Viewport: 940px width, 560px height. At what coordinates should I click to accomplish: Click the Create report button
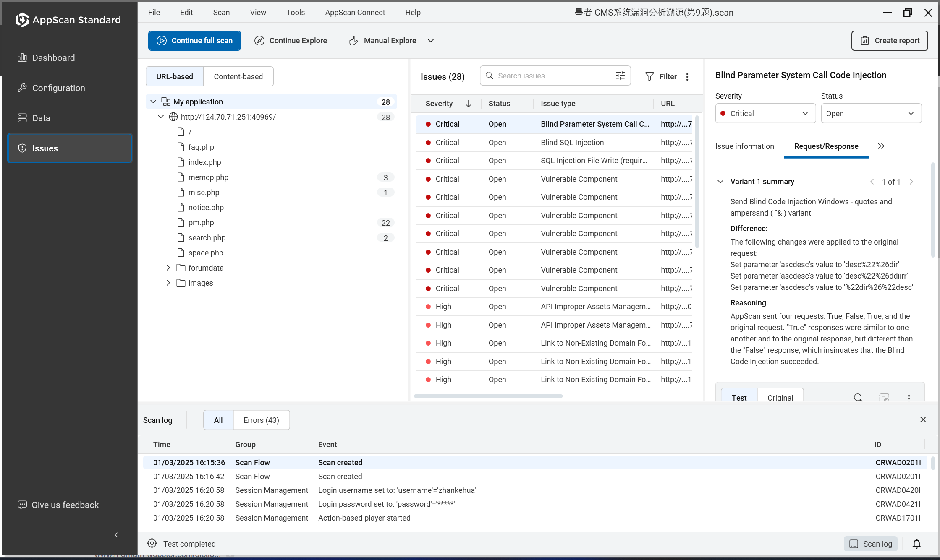click(890, 41)
